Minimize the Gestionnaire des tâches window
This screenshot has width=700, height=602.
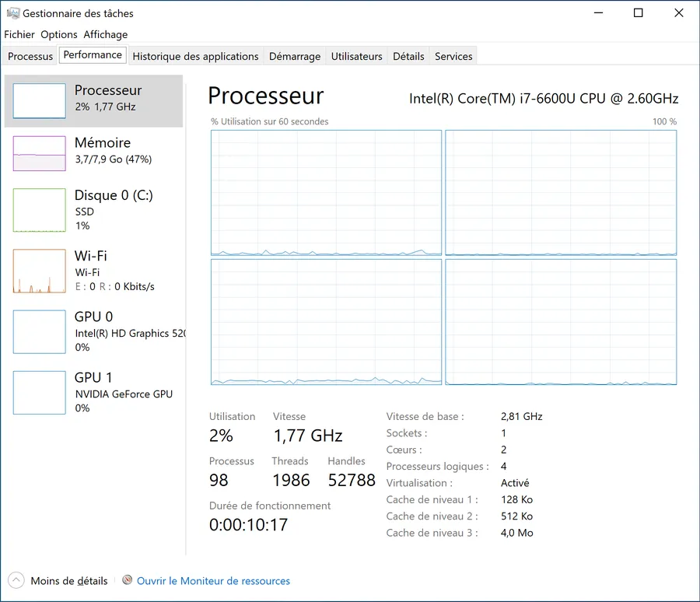click(598, 13)
